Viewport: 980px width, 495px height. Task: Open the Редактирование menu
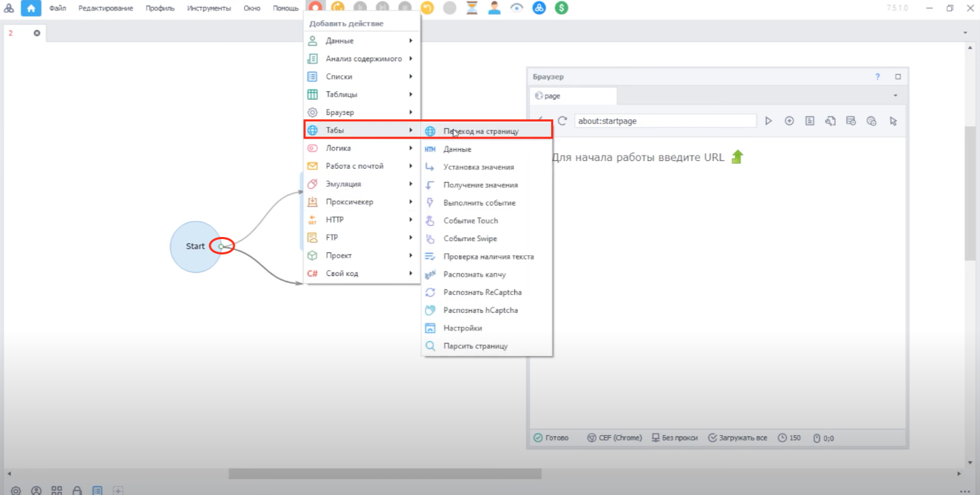tap(105, 8)
